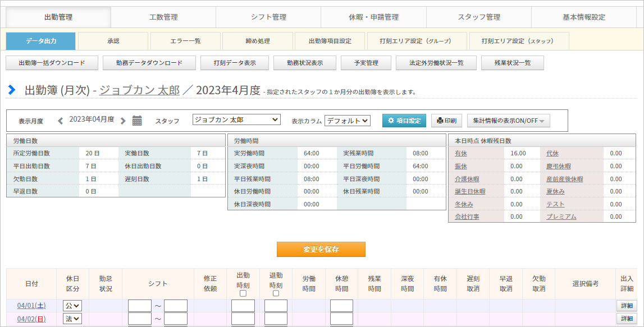Click the orange 変更を保存 button
644x327 pixels.
(x=321, y=249)
